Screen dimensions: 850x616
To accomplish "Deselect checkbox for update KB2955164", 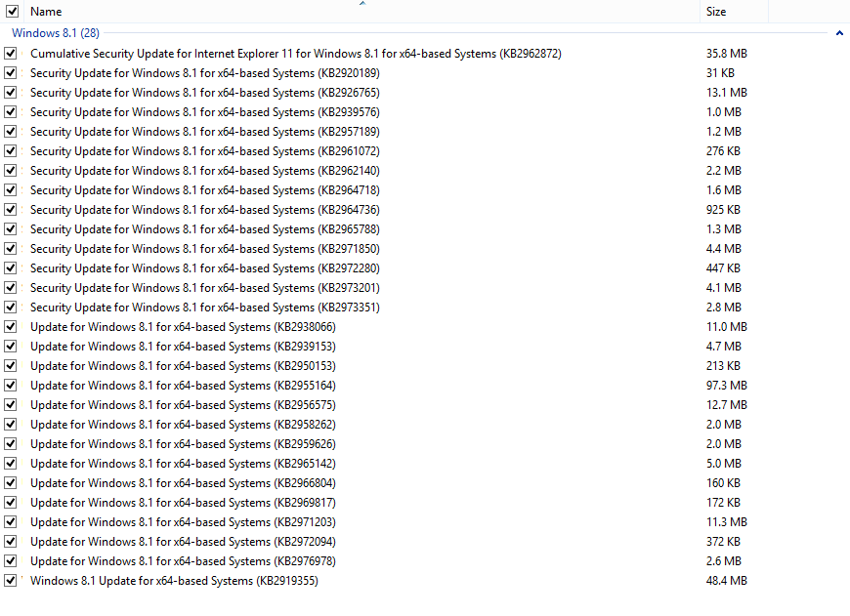I will pyautogui.click(x=11, y=386).
